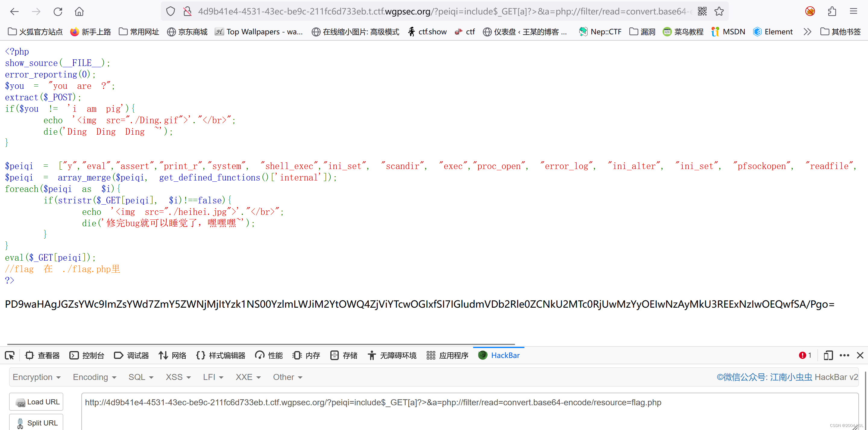This screenshot has height=430, width=868.
Task: Toggle the element picker tool
Action: click(x=9, y=355)
